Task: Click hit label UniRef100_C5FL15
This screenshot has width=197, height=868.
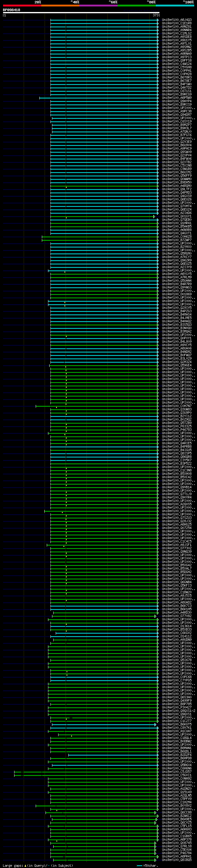Action: (x=177, y=826)
